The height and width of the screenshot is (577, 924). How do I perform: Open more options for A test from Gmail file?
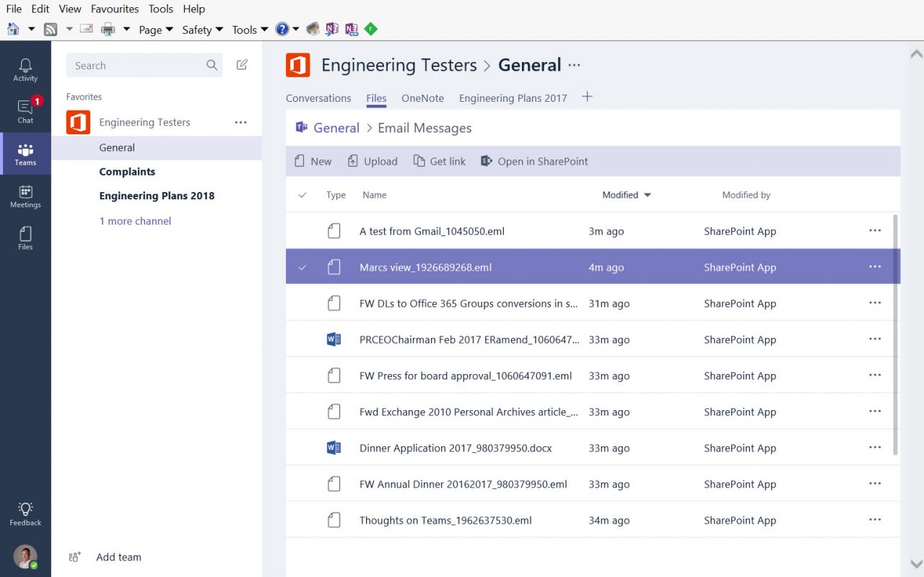[x=875, y=230]
